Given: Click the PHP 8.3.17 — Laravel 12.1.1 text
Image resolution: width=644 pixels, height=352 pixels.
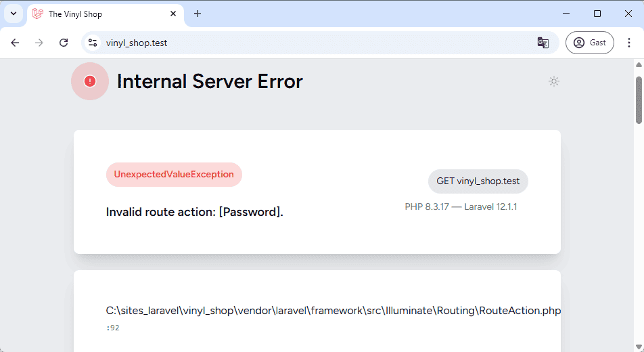Looking at the screenshot, I should point(461,207).
